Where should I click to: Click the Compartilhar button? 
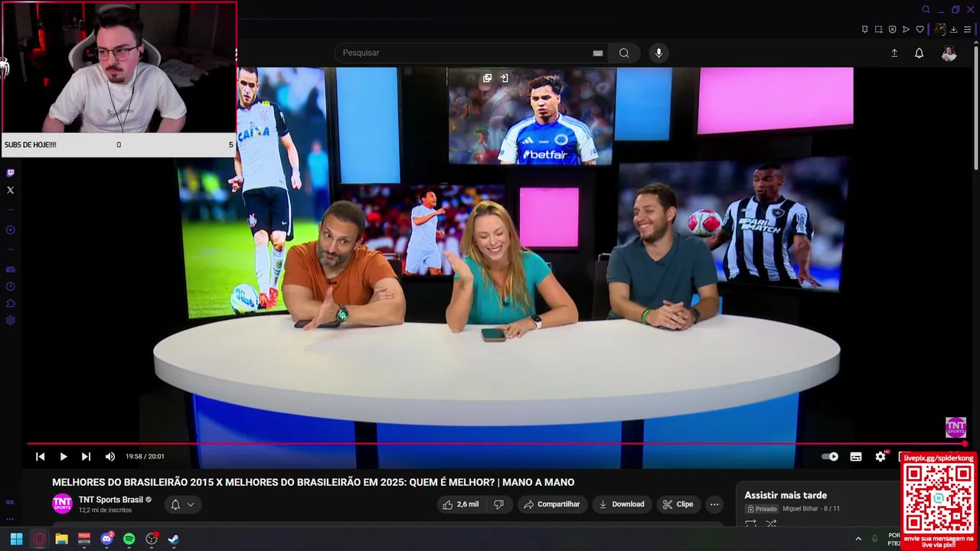tap(551, 504)
